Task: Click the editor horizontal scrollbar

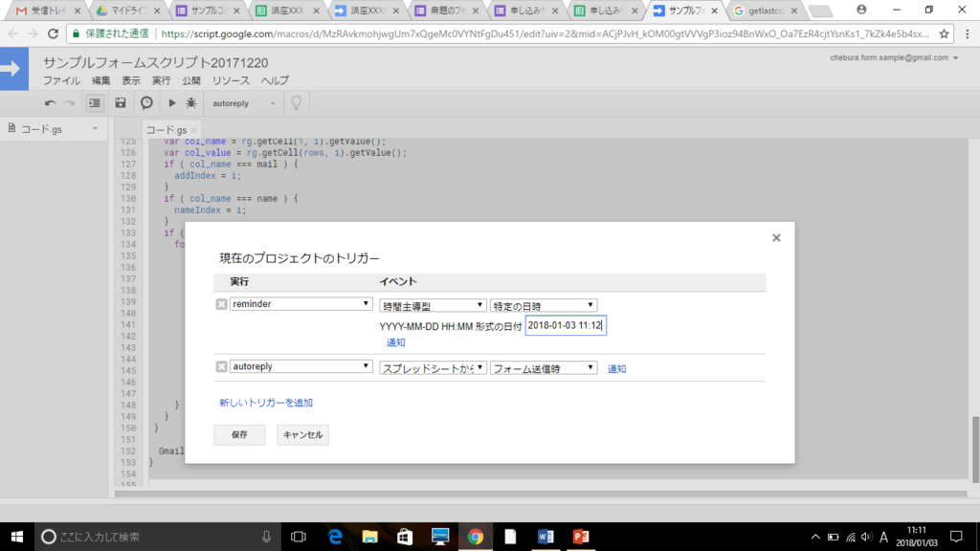Action: (x=541, y=495)
